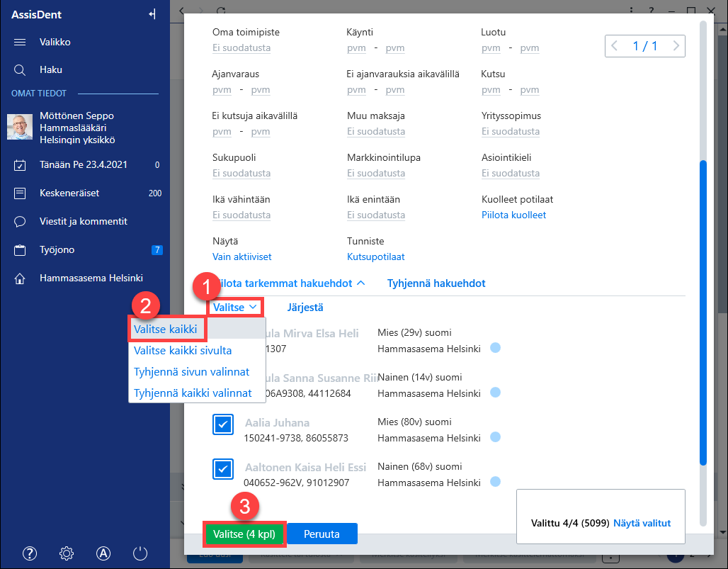
Task: Open Keskeneräiset list icon in sidebar
Action: (20, 193)
